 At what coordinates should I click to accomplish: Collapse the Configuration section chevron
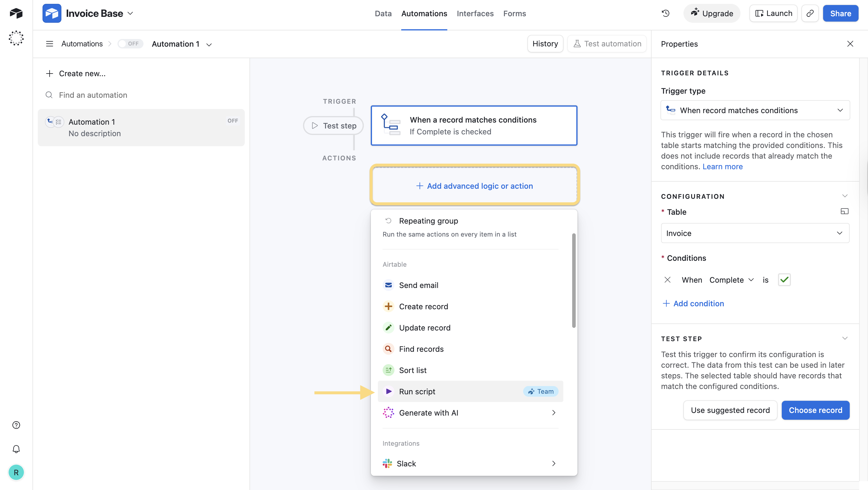[845, 196]
